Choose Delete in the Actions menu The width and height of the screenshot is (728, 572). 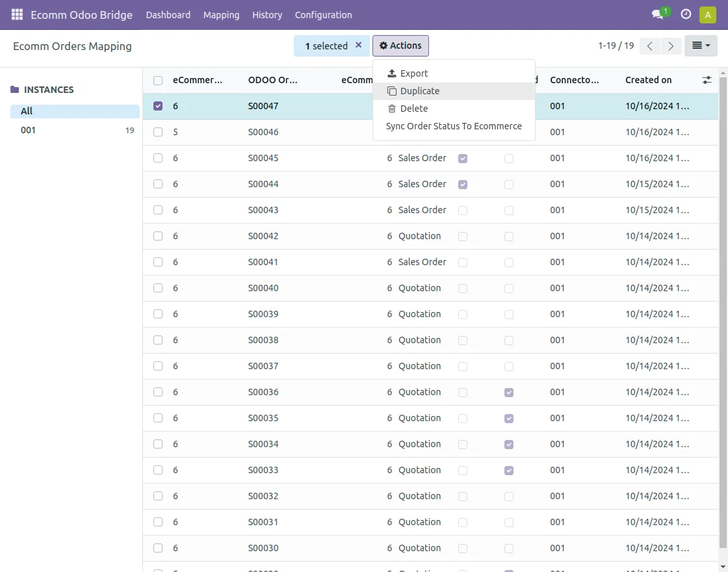pyautogui.click(x=413, y=109)
